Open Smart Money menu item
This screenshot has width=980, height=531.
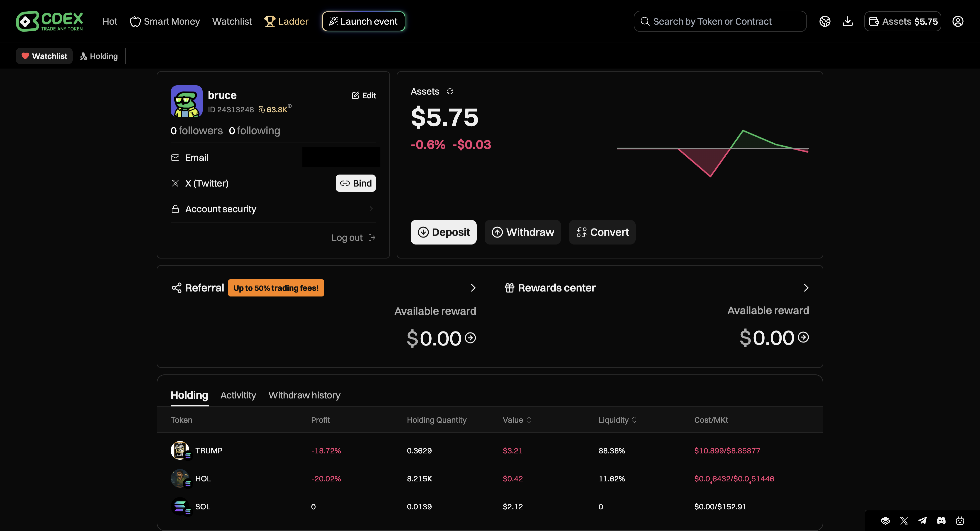click(x=165, y=21)
